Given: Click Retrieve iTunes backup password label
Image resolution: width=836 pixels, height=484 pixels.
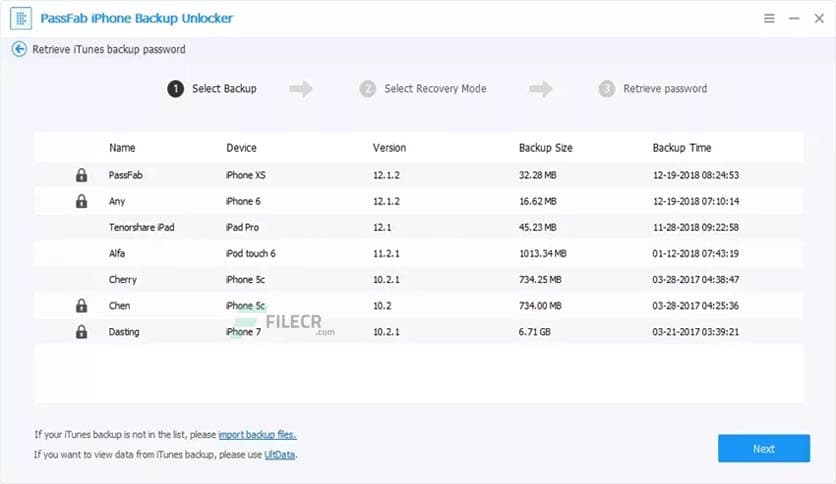Looking at the screenshot, I should point(109,49).
